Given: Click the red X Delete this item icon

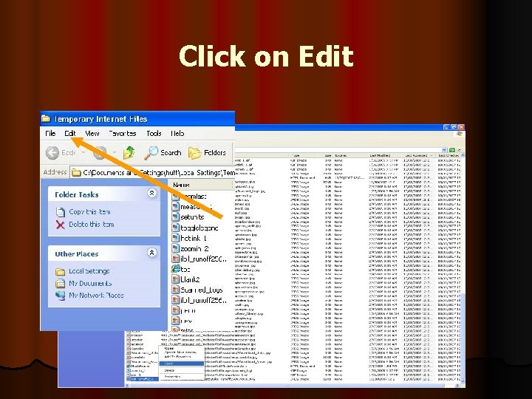Looking at the screenshot, I should (60, 225).
